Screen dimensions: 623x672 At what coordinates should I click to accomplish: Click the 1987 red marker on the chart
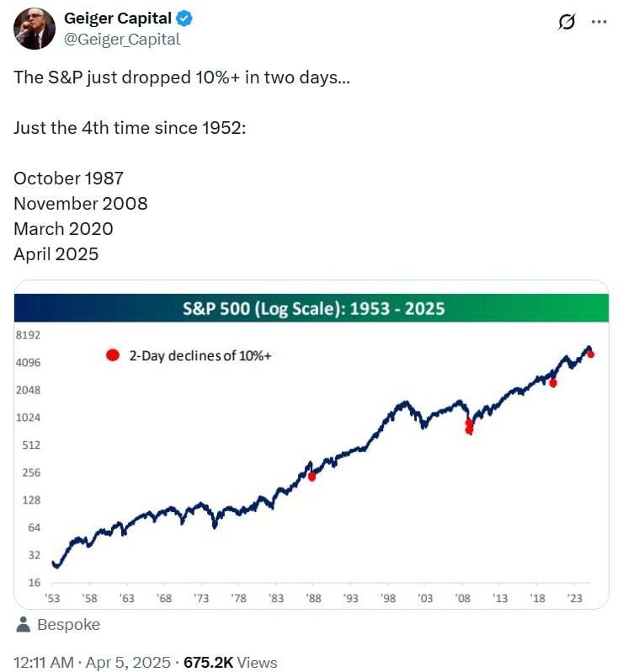[x=312, y=476]
